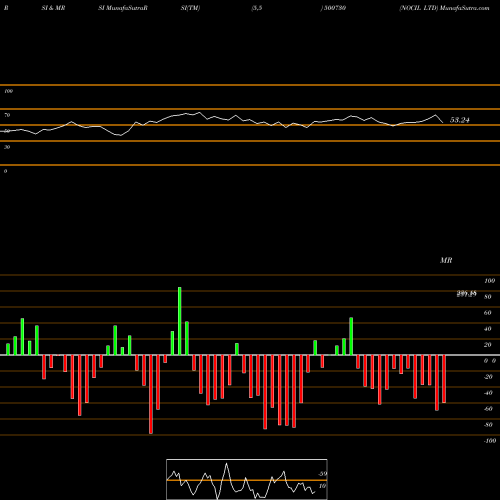Viewport: 500px width, 500px height.
Task: Click the "(NOCIL LTD) MunafaSutra.com" header text
Action: coord(445,8)
